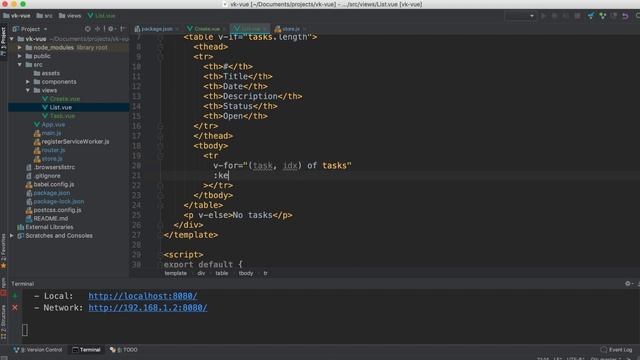Click Event Log button in status bar
Screen dimensions: 640x360
click(x=616, y=350)
